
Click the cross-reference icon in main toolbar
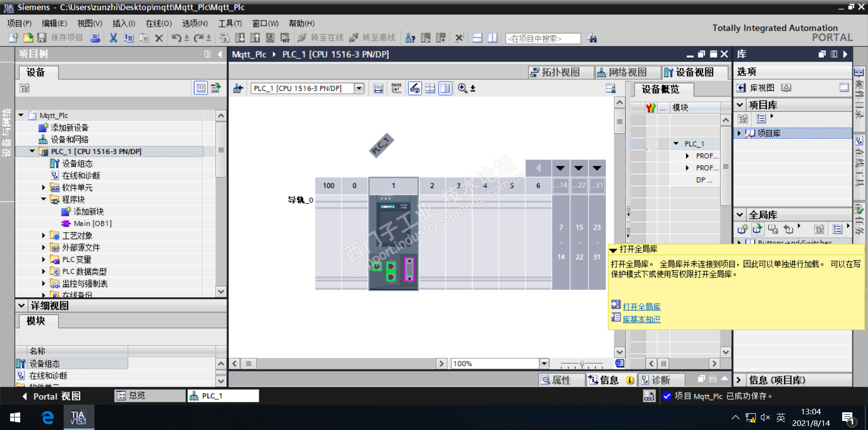click(x=459, y=38)
